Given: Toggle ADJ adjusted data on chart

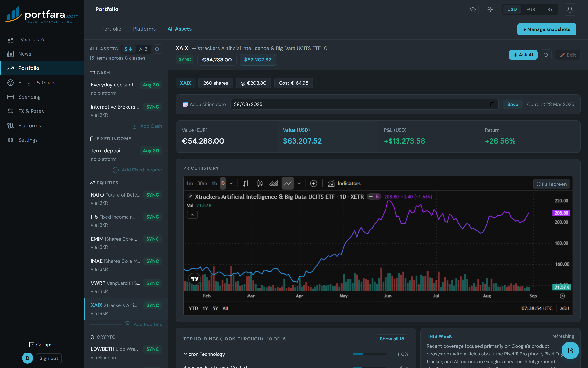Looking at the screenshot, I should pyautogui.click(x=564, y=308).
